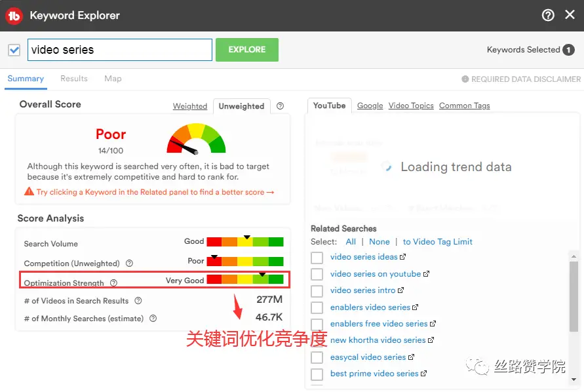Open the video series ideas link
This screenshot has height=392, width=584.
coord(364,257)
